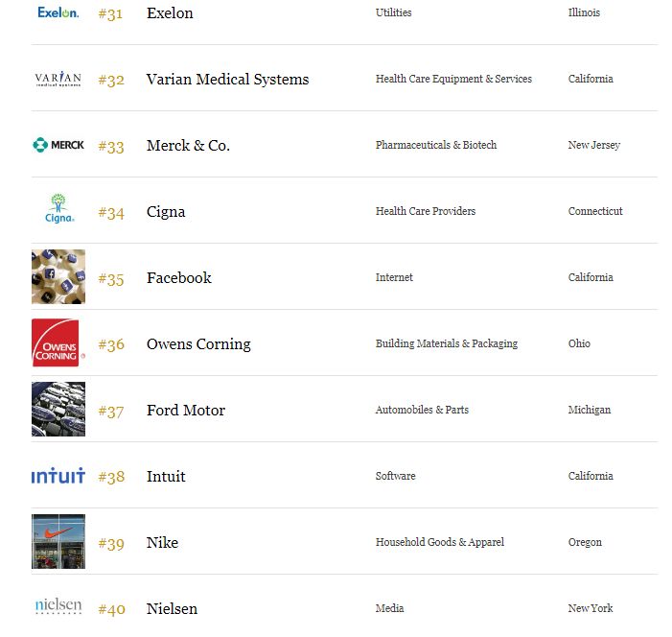Click the red Owens Corning logo

[x=58, y=342]
